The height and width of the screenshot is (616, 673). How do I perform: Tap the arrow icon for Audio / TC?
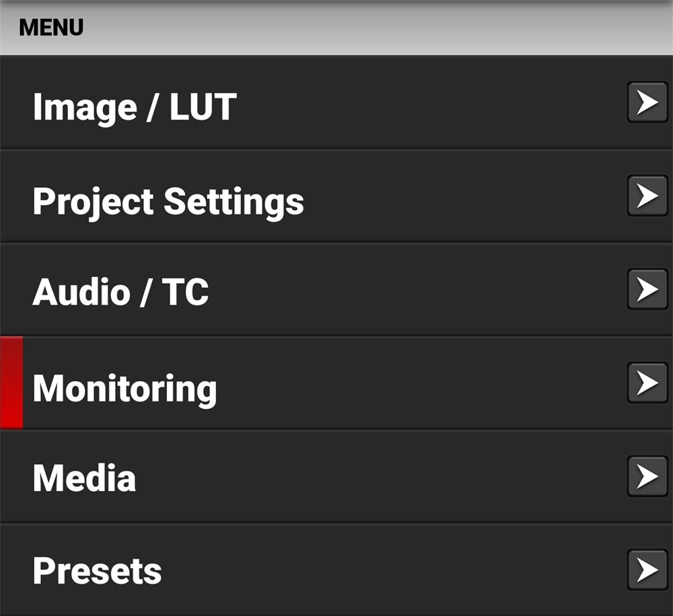click(x=647, y=289)
